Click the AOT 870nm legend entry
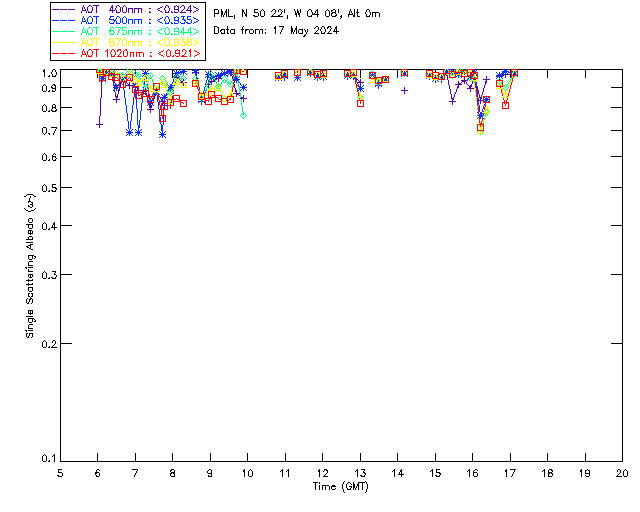Image resolution: width=640 pixels, height=512 pixels. coord(126,42)
